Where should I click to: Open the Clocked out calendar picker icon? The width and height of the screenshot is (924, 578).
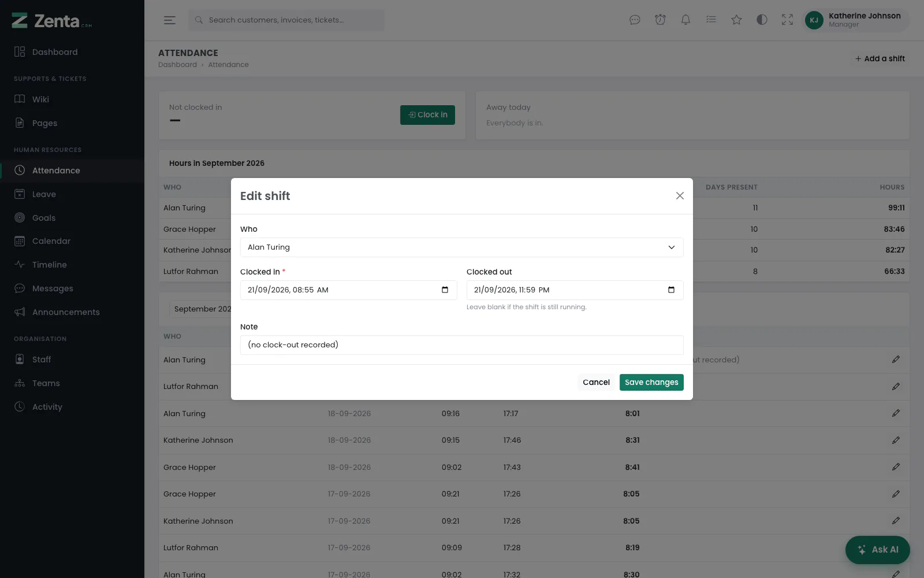tap(671, 290)
